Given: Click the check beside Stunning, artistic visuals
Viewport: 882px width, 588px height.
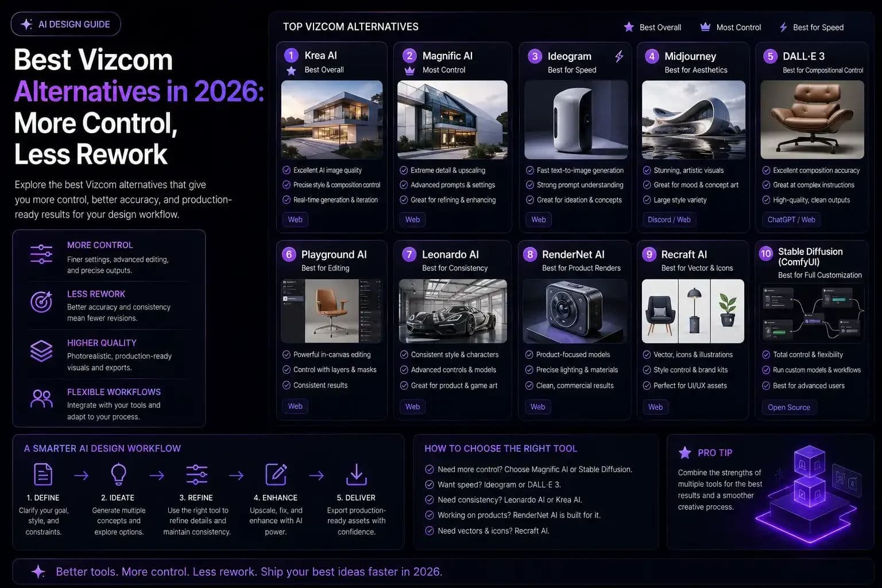Looking at the screenshot, I should point(647,170).
